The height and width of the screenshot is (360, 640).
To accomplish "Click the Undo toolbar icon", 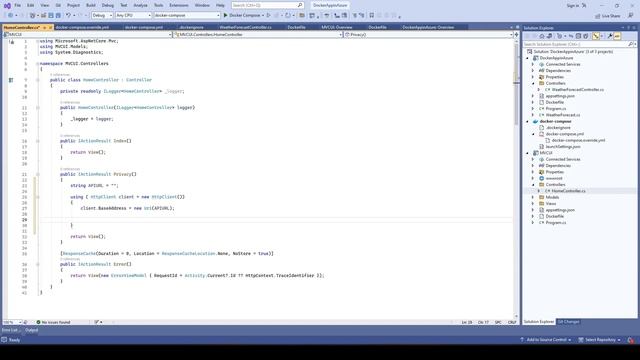I will (68, 15).
